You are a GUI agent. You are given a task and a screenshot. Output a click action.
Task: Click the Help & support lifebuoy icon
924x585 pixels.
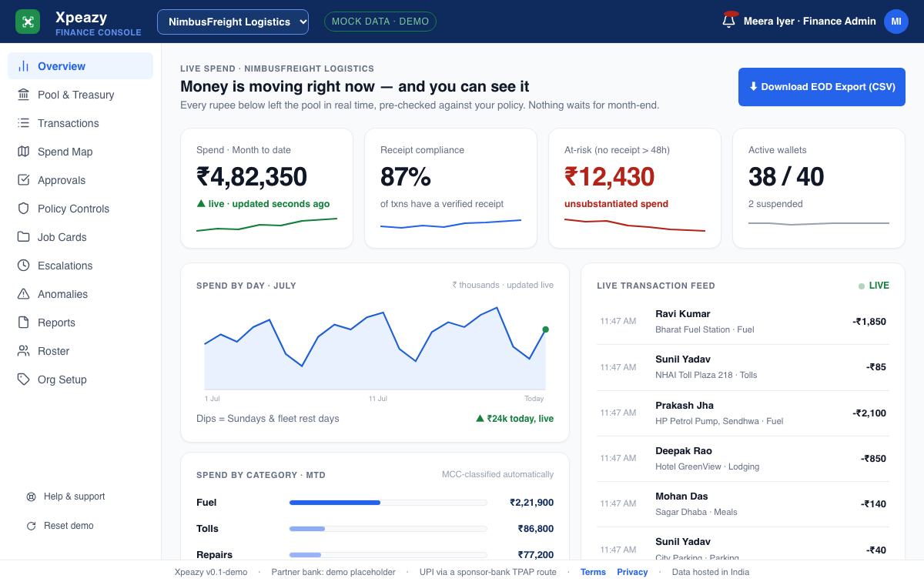32,496
